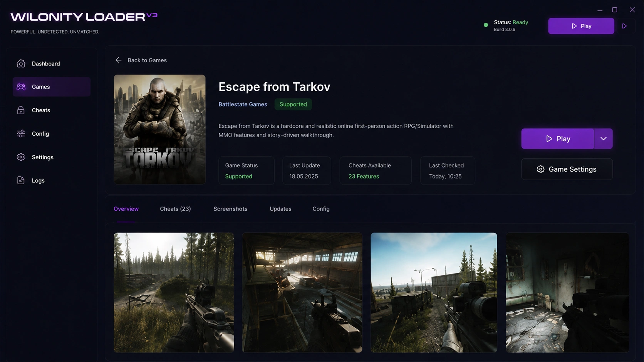Switch to the Overview tab
Screen dimensions: 644x362
pyautogui.click(x=126, y=209)
